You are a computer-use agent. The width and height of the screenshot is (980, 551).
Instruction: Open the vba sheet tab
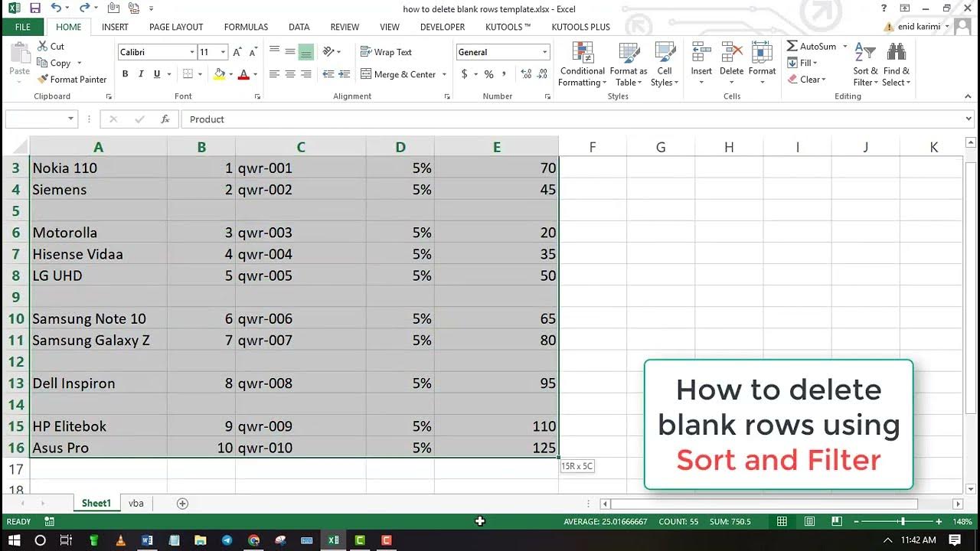click(x=136, y=504)
